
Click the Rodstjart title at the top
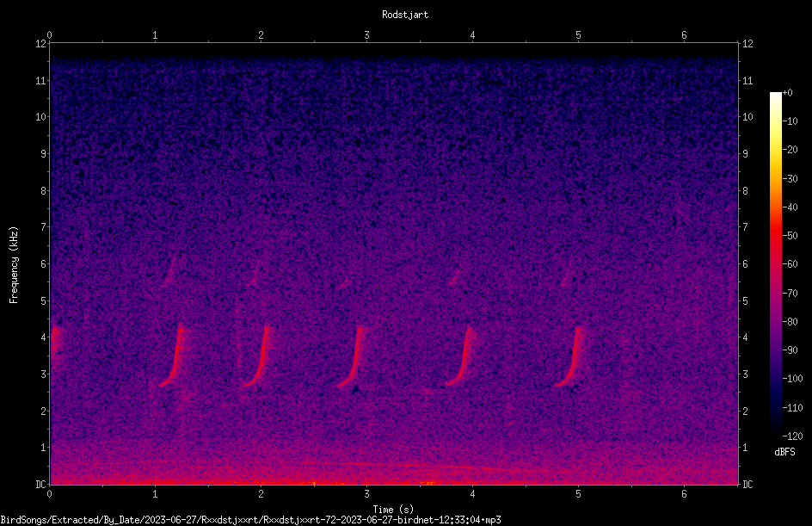(x=405, y=15)
